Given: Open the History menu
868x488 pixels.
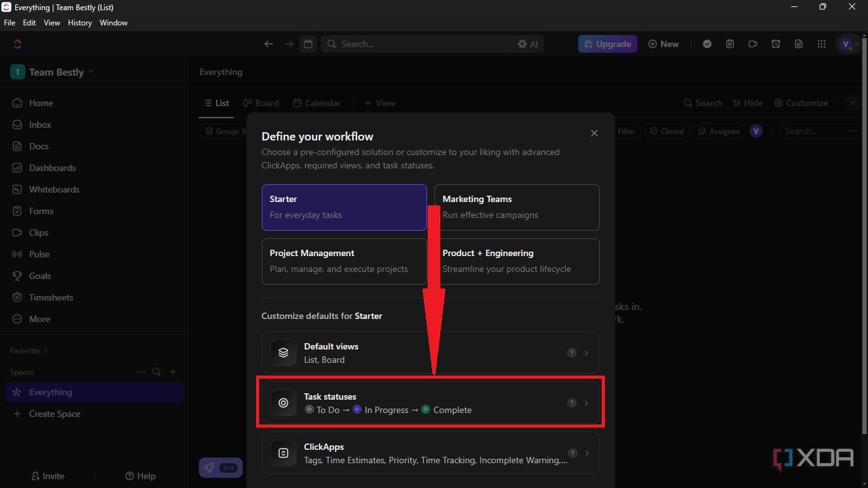Looking at the screenshot, I should pyautogui.click(x=79, y=22).
